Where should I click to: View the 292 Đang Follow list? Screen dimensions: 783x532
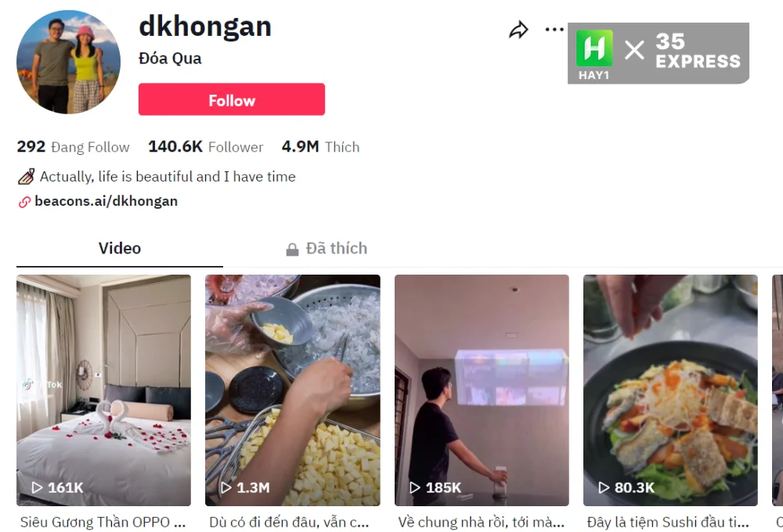click(73, 147)
